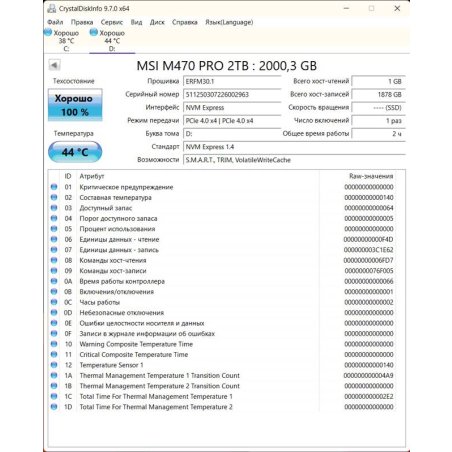
Task: Click status icon for Команды хост-записи
Action: tap(54, 271)
